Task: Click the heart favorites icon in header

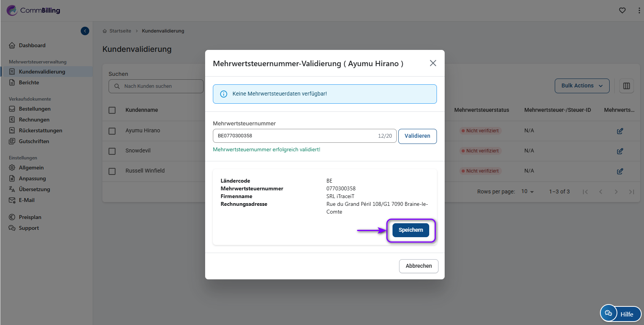Action: tap(622, 10)
